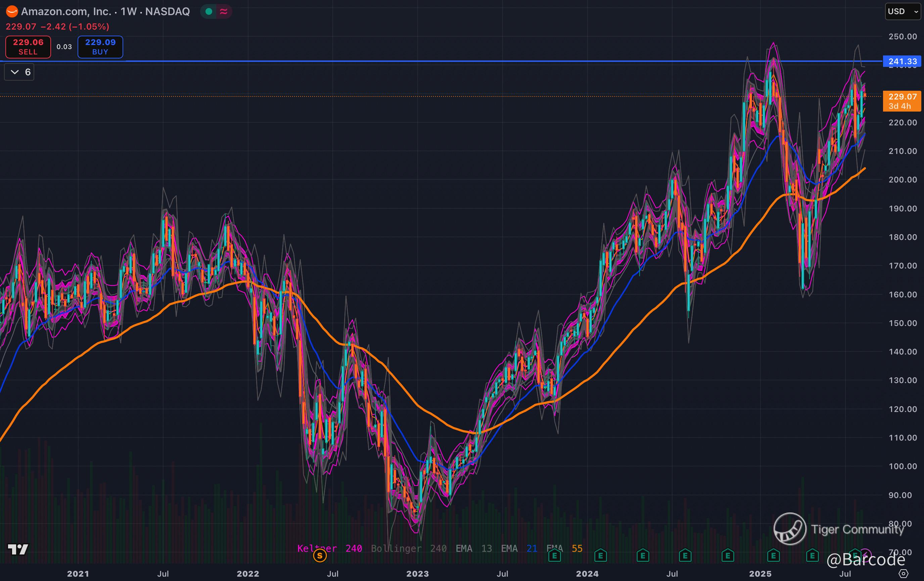
Task: Open chart settings gear at bottom right
Action: (903, 574)
